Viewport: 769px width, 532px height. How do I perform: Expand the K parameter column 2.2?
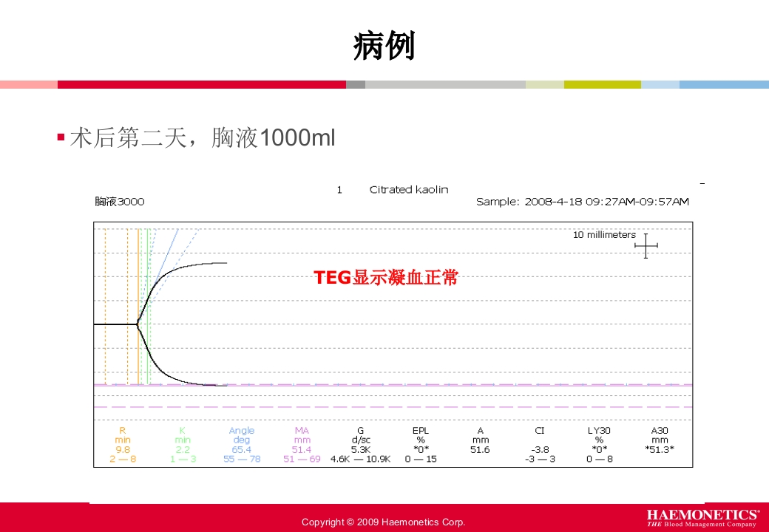click(x=182, y=448)
